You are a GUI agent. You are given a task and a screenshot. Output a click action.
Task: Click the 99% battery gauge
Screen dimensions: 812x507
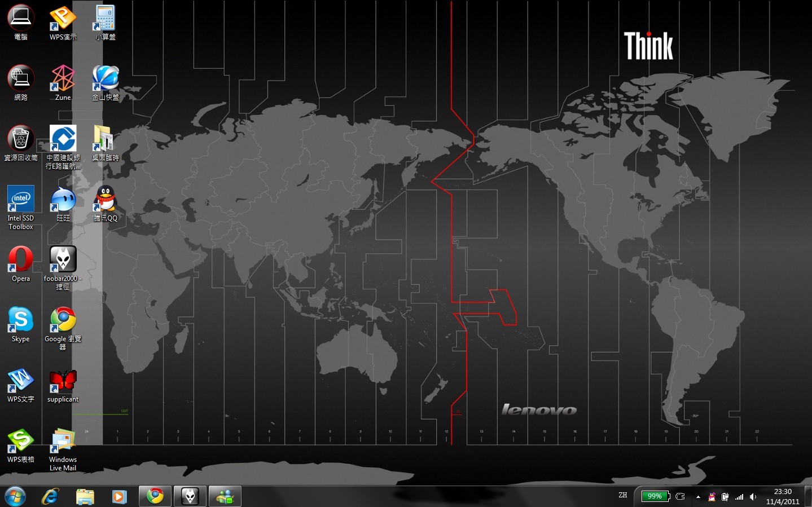click(x=655, y=496)
